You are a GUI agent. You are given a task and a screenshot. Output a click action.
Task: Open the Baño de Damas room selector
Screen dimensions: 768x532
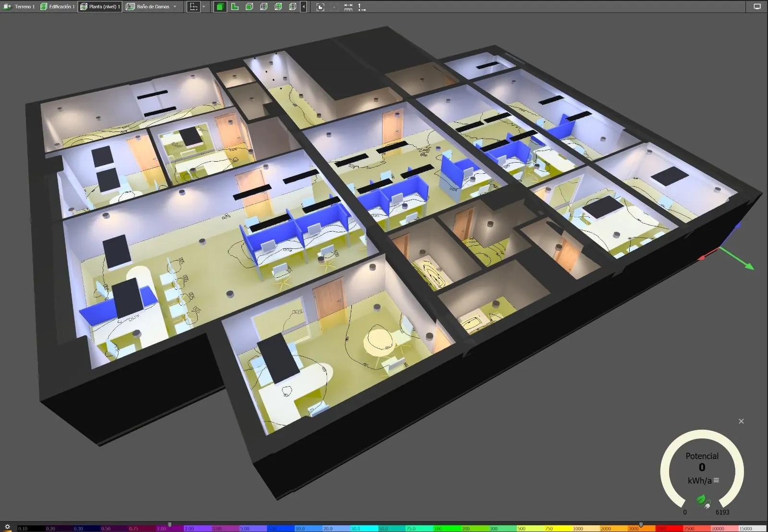pos(152,7)
